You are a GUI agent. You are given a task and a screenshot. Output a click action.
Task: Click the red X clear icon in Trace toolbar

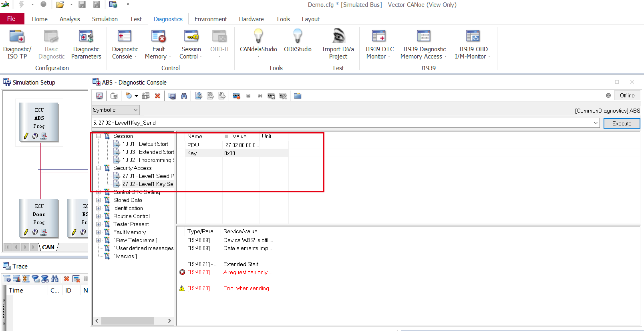tap(66, 279)
